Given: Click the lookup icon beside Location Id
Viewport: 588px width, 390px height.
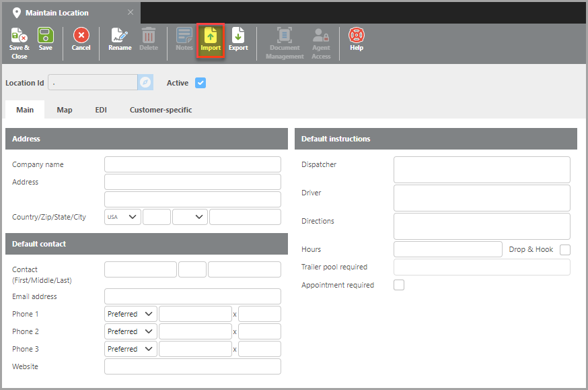Looking at the screenshot, I should point(146,83).
